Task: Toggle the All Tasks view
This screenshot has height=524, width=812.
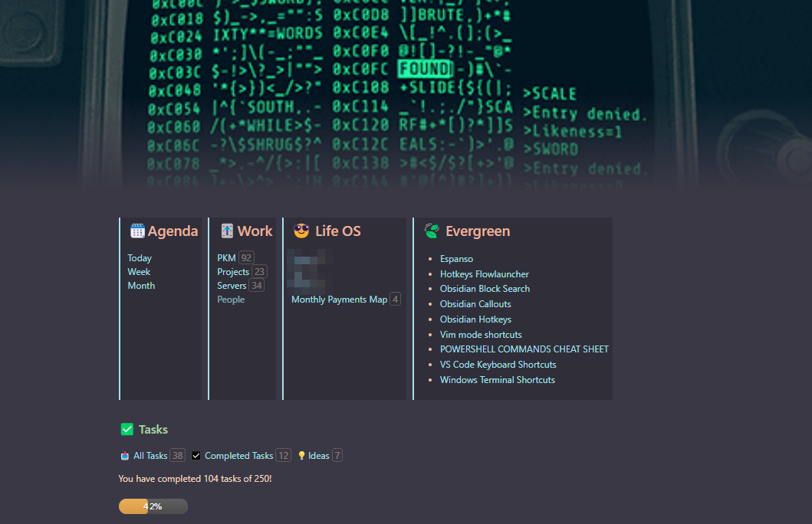Action: coord(153,455)
